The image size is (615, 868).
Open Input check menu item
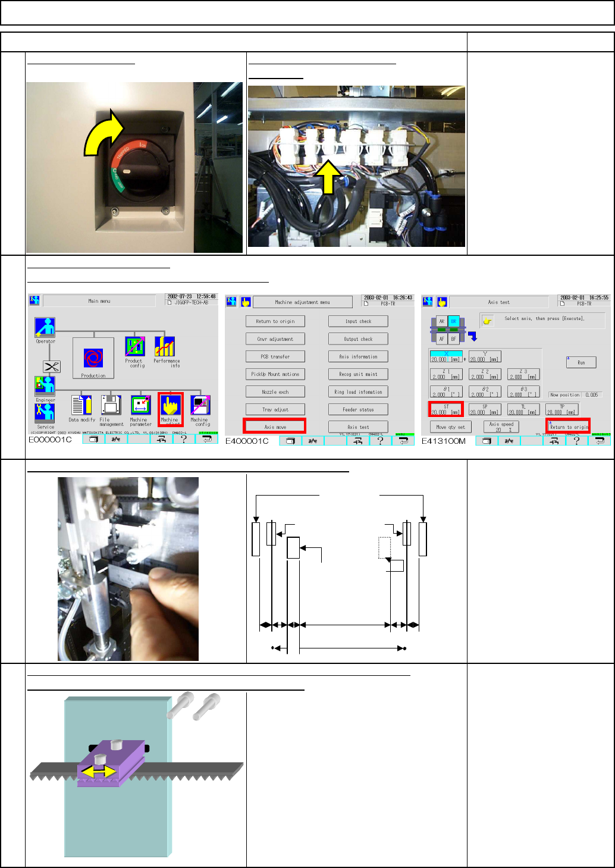tap(358, 321)
